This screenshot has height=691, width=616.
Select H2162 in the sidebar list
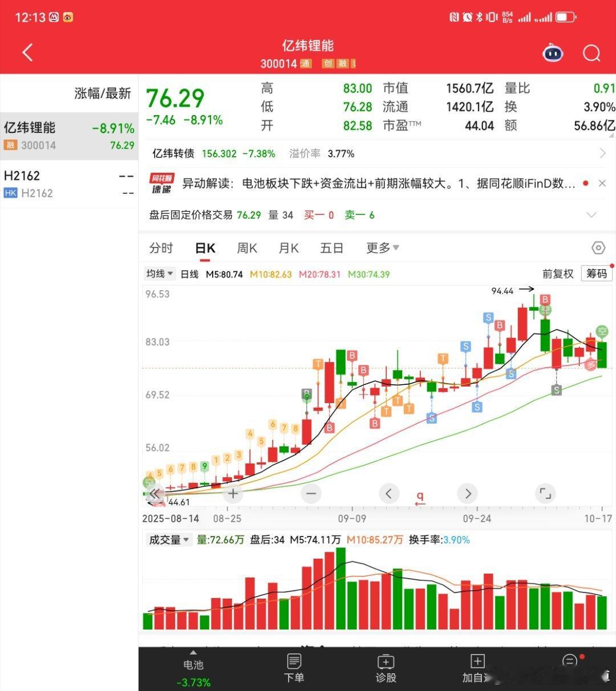point(69,184)
